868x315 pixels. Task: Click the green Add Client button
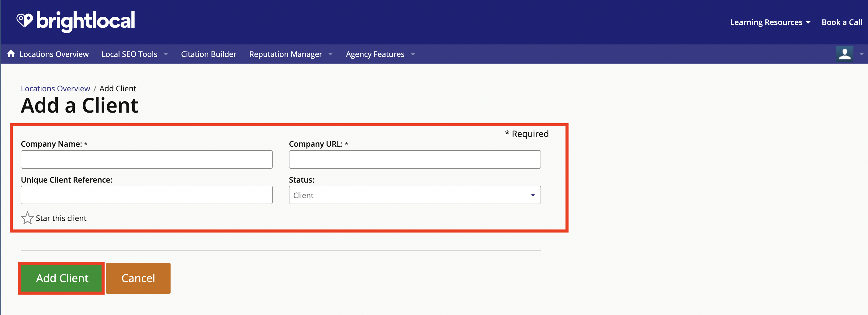pos(62,278)
